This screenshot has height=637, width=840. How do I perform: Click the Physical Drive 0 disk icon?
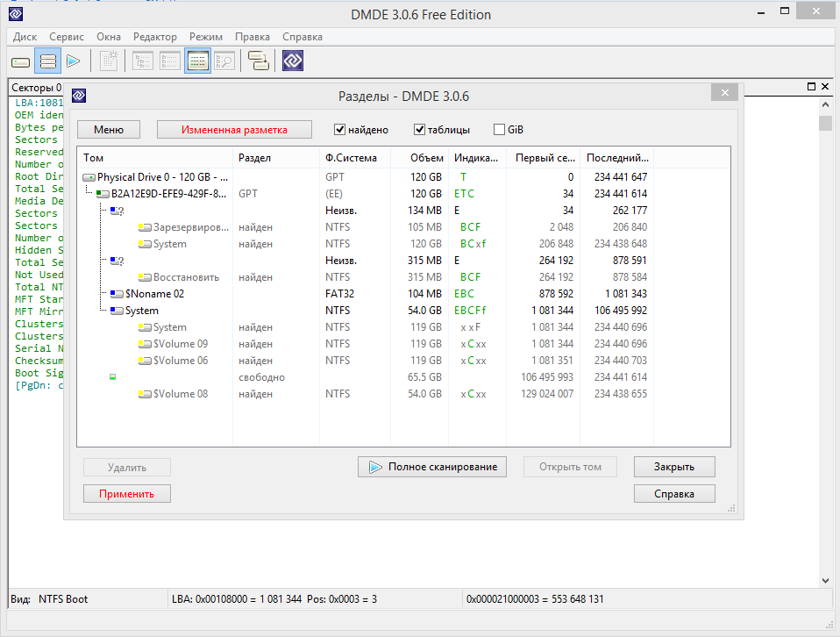point(89,177)
